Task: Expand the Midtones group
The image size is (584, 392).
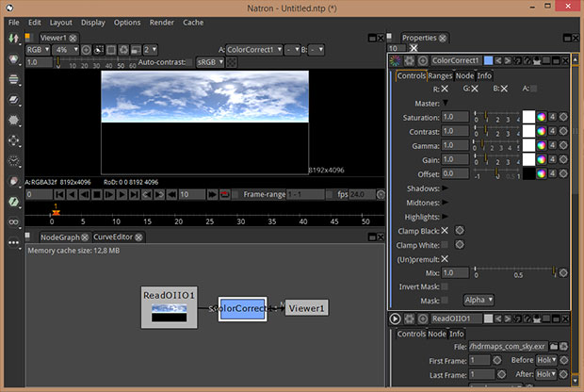Action: (446, 203)
